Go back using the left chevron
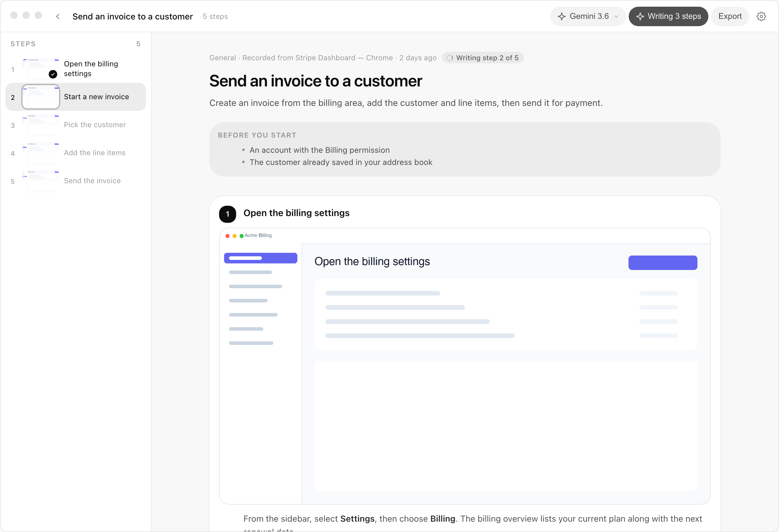This screenshot has width=779, height=532. tap(58, 16)
